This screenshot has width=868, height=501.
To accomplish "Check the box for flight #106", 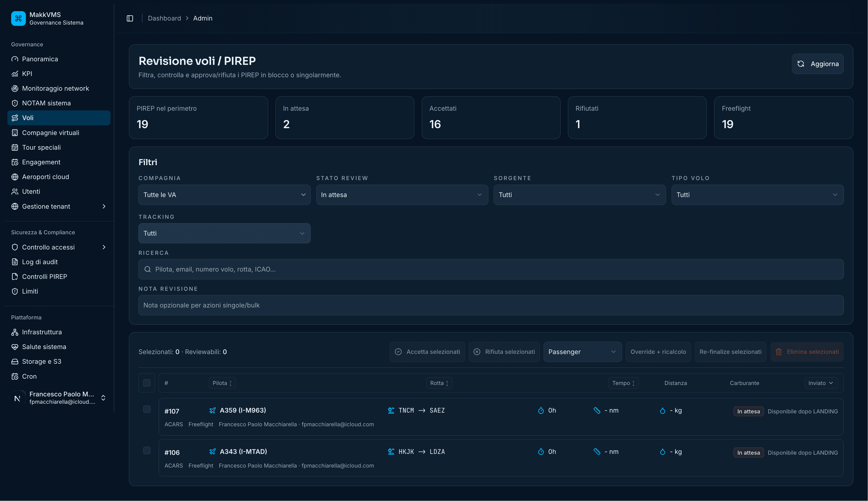I will tap(147, 450).
